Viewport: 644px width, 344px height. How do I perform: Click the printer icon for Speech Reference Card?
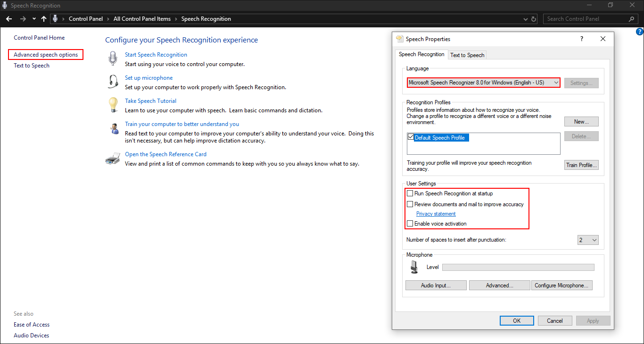pyautogui.click(x=113, y=159)
